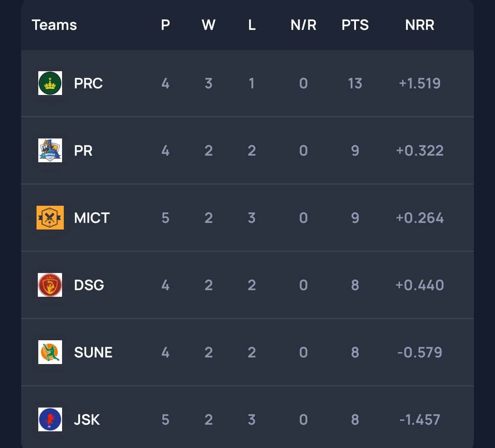Image resolution: width=495 pixels, height=448 pixels.
Task: Sort table by PTS column header
Action: [x=355, y=25]
